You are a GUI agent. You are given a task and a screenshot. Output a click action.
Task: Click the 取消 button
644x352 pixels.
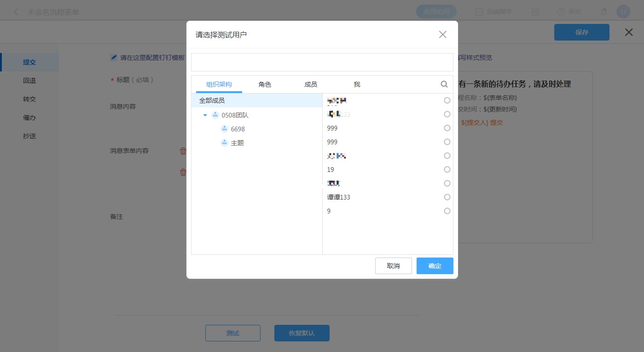[393, 266]
